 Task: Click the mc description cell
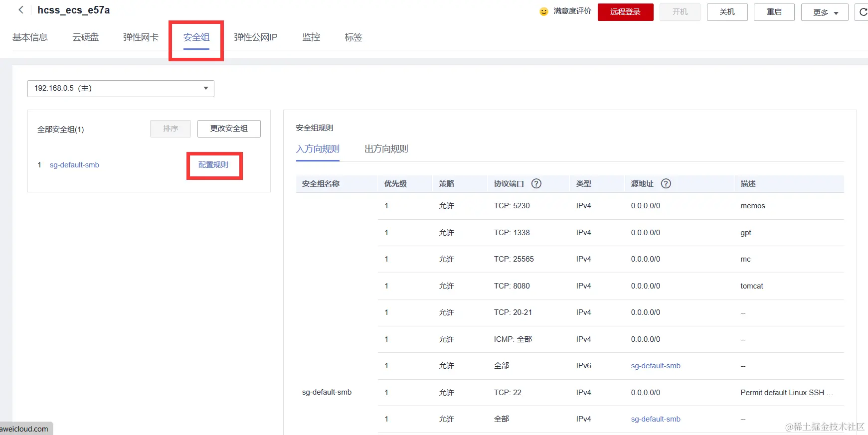click(x=746, y=259)
